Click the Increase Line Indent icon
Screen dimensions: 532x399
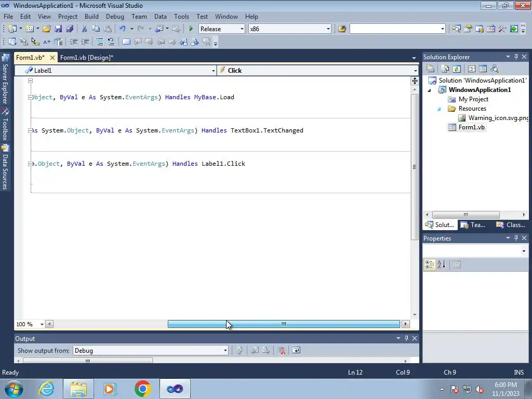point(85,42)
